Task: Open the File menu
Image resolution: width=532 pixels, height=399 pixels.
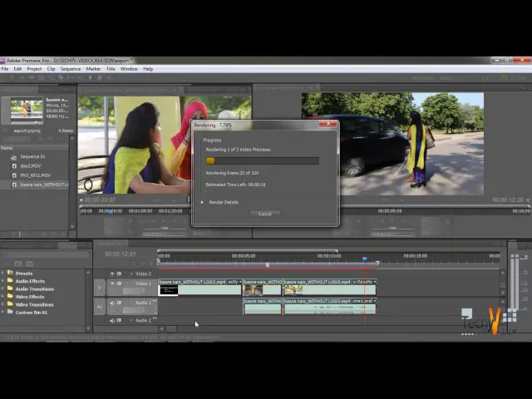Action: click(5, 69)
